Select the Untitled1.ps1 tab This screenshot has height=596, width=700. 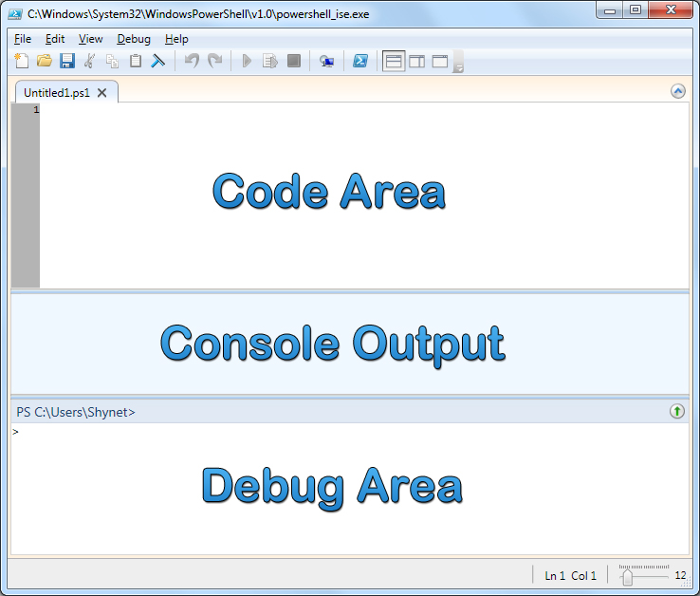[x=56, y=92]
